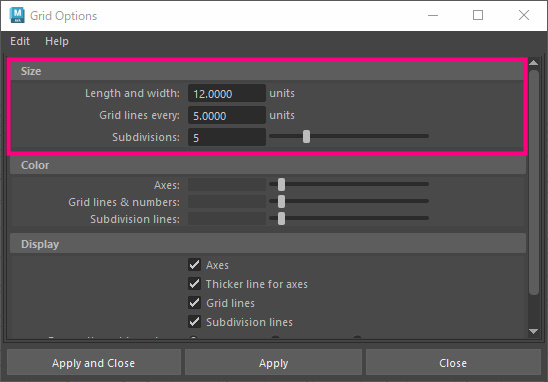This screenshot has height=382, width=548.
Task: Close the Grid Options window with X
Action: click(524, 15)
